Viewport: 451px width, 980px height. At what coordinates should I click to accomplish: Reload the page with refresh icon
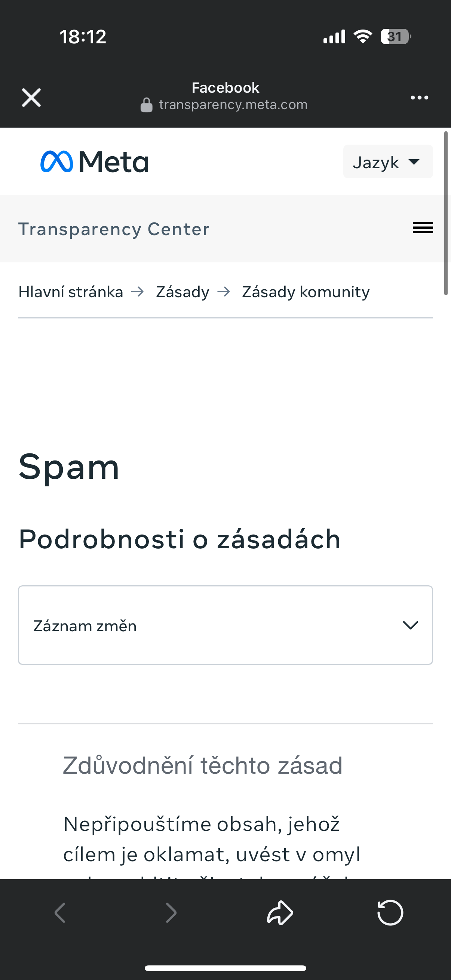[390, 912]
